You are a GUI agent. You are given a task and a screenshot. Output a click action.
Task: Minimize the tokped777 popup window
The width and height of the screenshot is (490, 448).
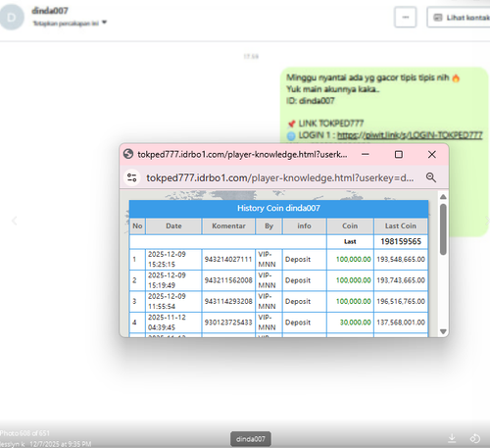click(x=366, y=154)
